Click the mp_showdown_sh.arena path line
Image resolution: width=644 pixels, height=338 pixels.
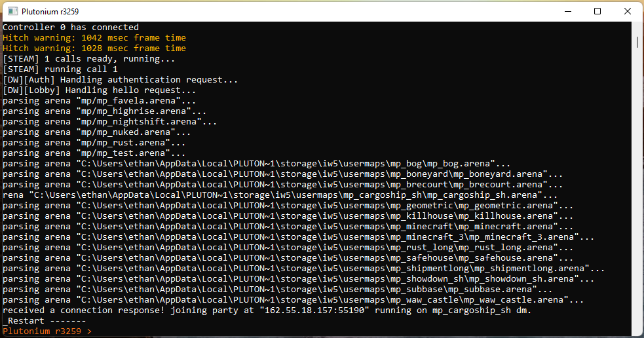(298, 278)
